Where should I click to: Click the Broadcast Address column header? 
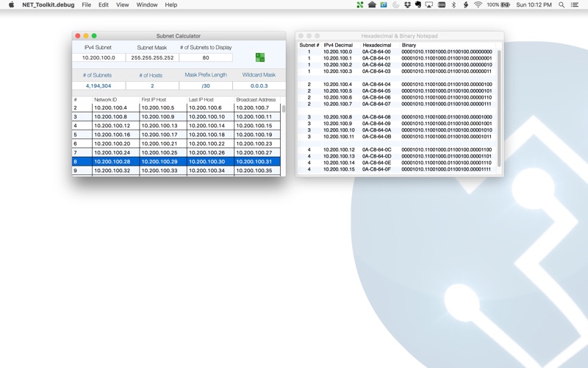[256, 99]
